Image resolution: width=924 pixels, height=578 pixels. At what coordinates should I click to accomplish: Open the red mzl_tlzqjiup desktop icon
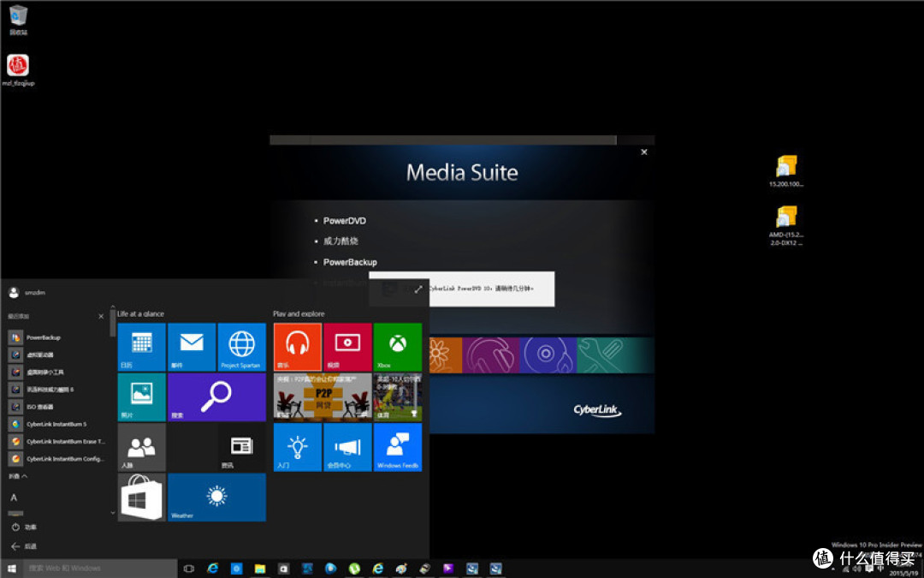pos(18,70)
